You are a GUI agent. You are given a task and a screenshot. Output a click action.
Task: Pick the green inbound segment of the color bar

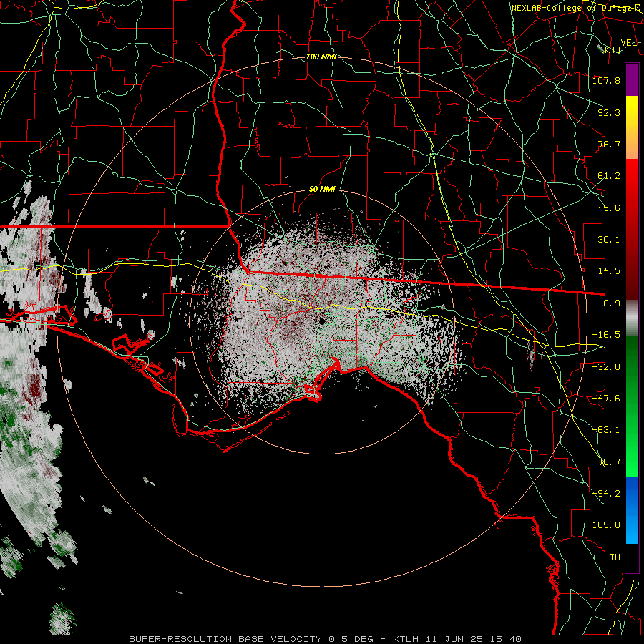[632, 406]
